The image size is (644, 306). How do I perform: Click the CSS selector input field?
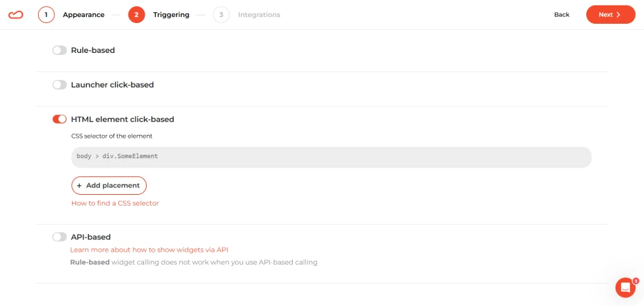click(332, 157)
